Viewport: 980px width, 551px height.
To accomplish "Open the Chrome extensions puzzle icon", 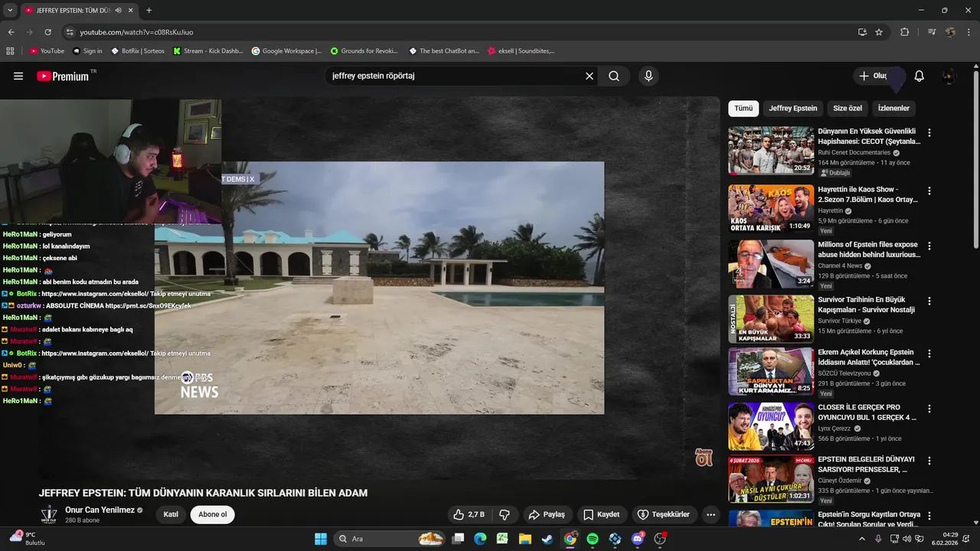I will (x=904, y=32).
